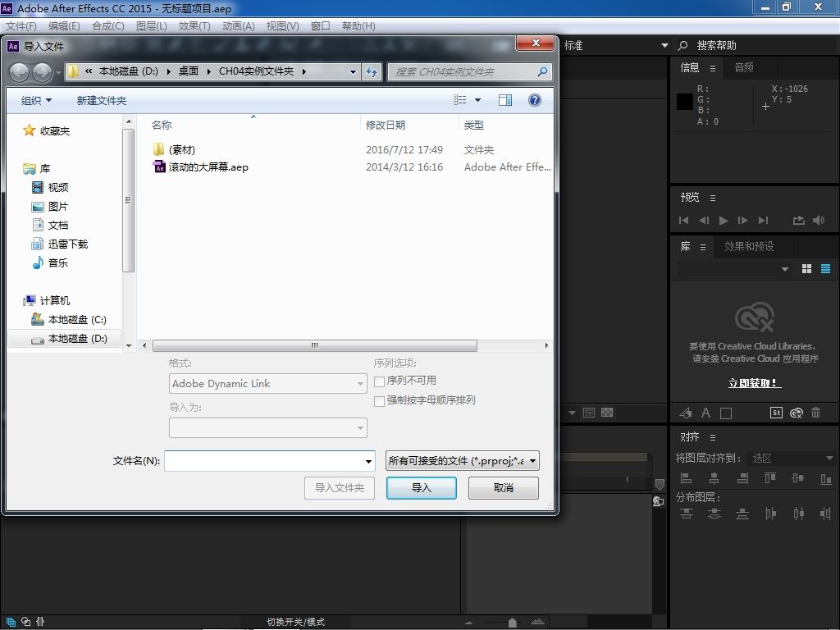Align layers to top edge
The height and width of the screenshot is (630, 840).
click(770, 478)
